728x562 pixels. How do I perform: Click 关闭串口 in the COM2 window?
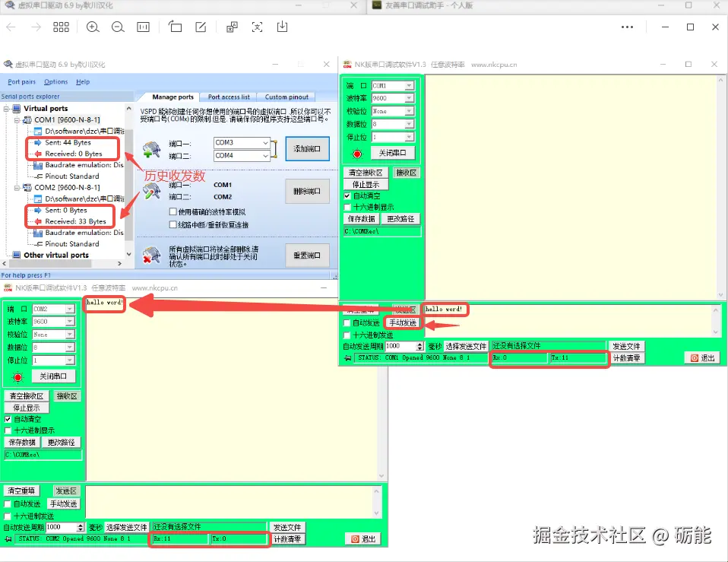tap(53, 376)
